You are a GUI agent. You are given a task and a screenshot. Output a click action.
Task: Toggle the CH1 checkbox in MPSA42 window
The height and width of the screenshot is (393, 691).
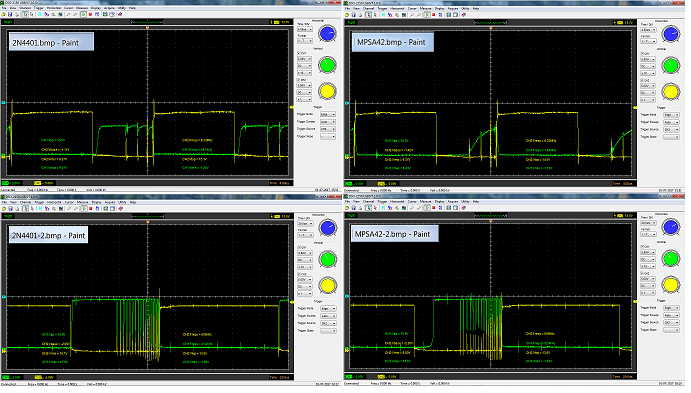[x=641, y=53]
